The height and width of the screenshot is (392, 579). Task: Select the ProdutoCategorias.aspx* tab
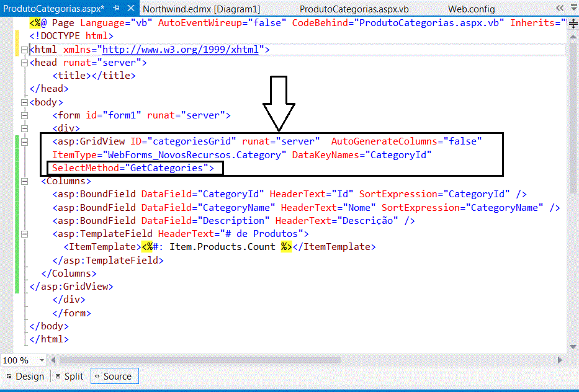(x=53, y=8)
